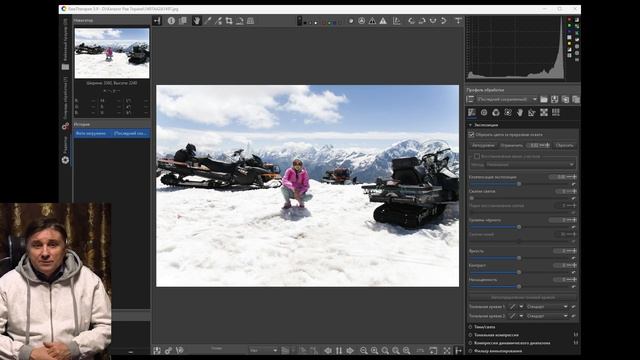Enable the Фильтр виньетирования tool
640x360 pixels.
[470, 351]
